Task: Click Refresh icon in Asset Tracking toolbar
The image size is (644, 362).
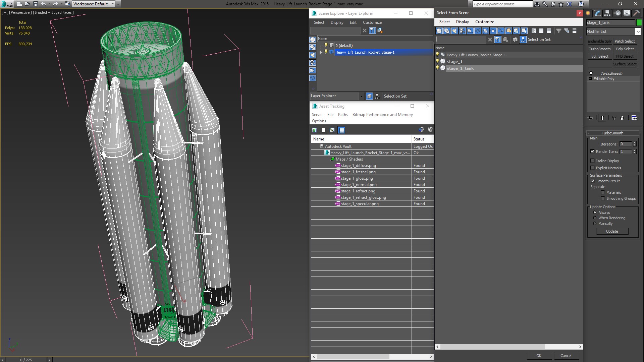Action: tap(314, 130)
